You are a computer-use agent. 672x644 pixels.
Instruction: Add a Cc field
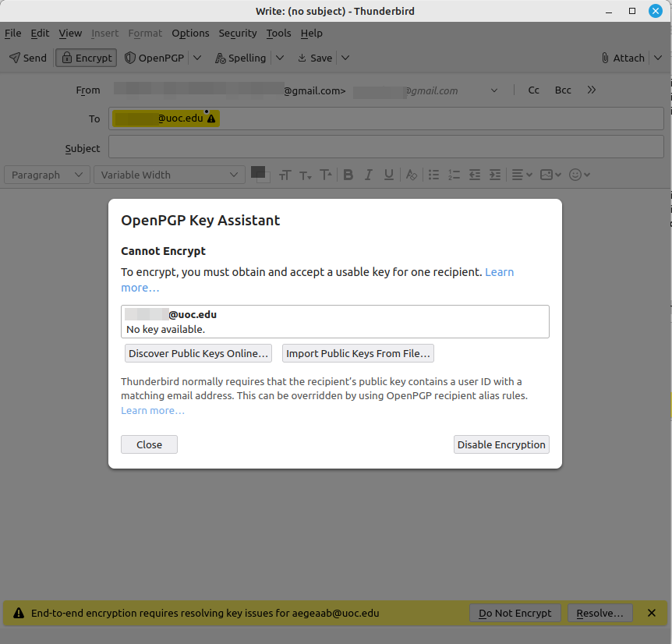coord(533,90)
